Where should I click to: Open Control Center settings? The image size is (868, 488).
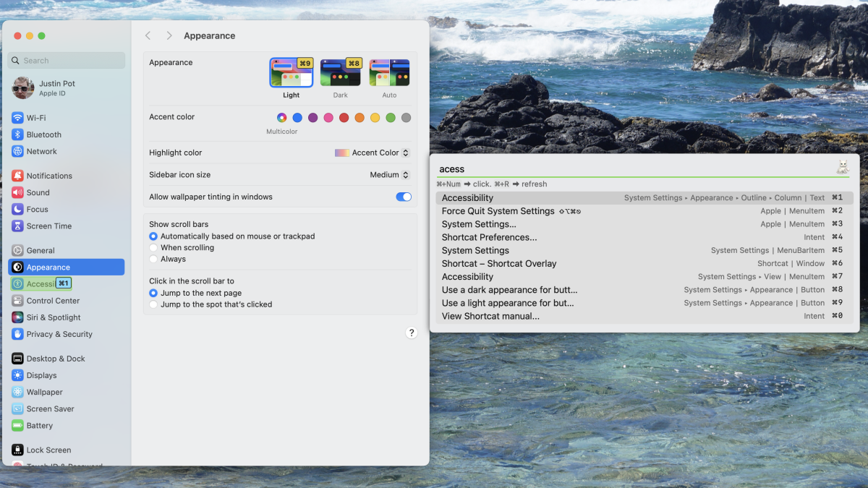67,301
